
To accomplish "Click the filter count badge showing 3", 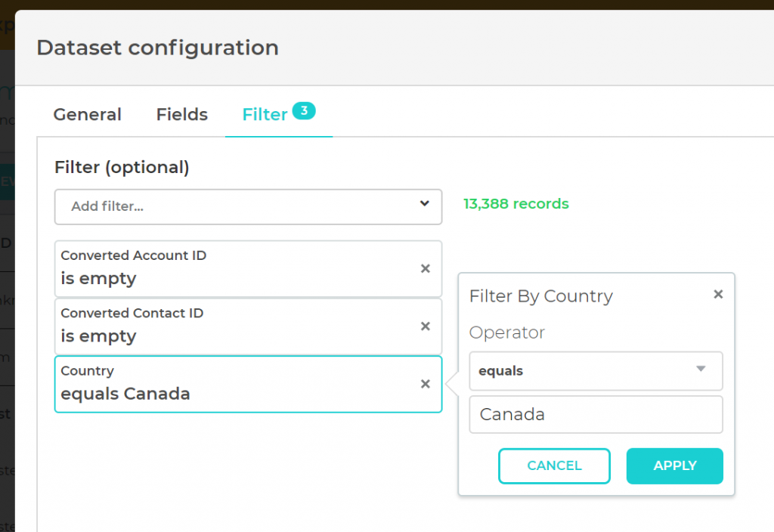I will (303, 111).
